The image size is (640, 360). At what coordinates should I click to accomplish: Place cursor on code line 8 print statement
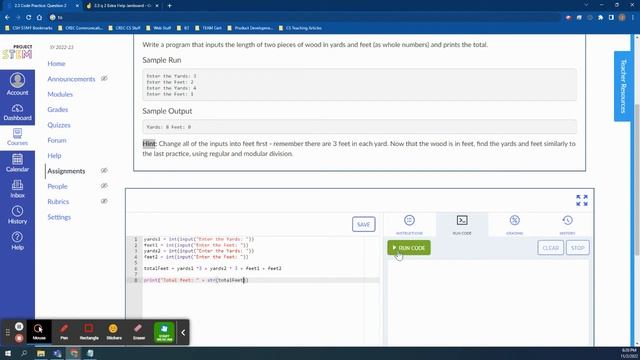(196, 280)
